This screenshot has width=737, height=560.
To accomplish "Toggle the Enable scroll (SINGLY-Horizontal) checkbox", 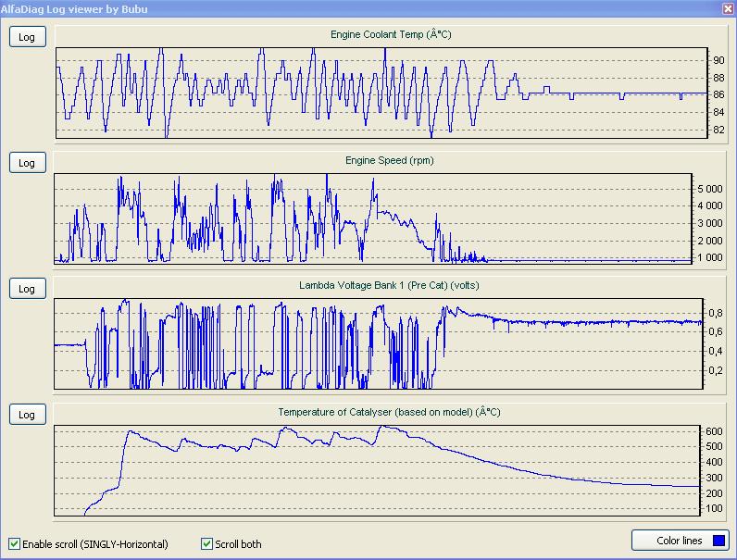I will pyautogui.click(x=14, y=543).
